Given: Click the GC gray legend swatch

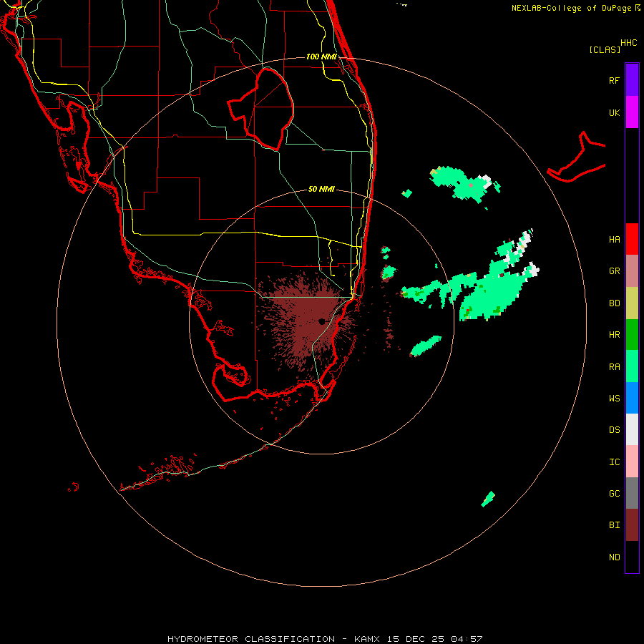Looking at the screenshot, I should tap(632, 493).
